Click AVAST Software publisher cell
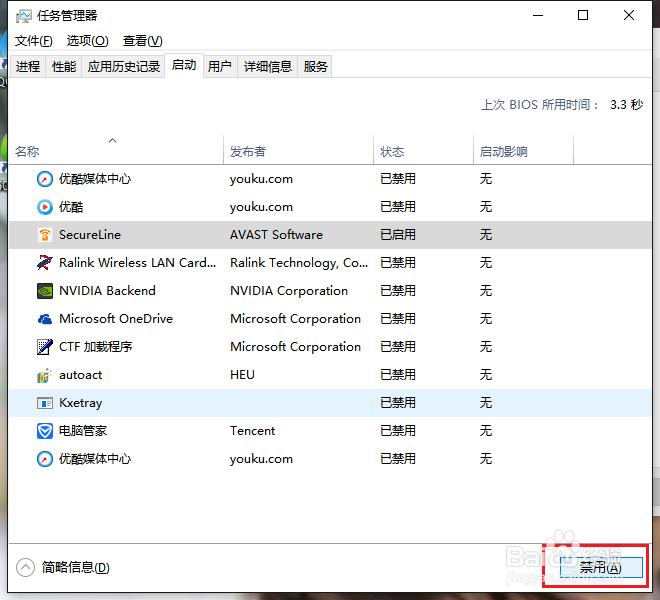660x600 pixels. [277, 235]
